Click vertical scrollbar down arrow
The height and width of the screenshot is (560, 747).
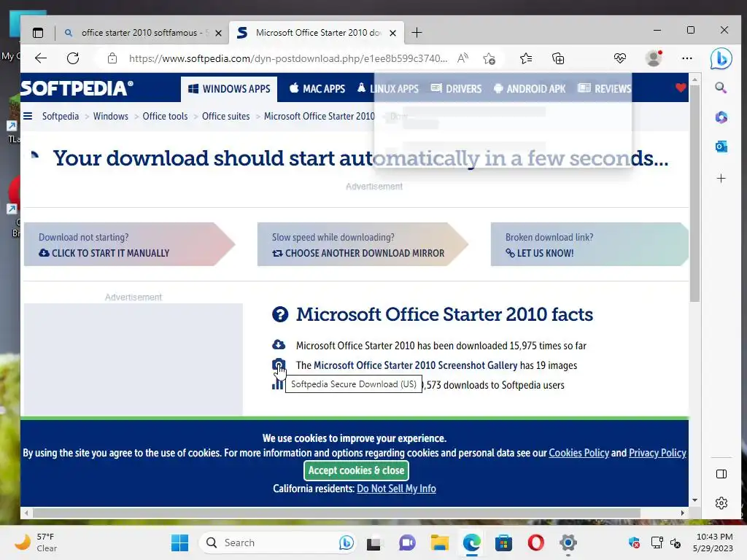point(694,500)
